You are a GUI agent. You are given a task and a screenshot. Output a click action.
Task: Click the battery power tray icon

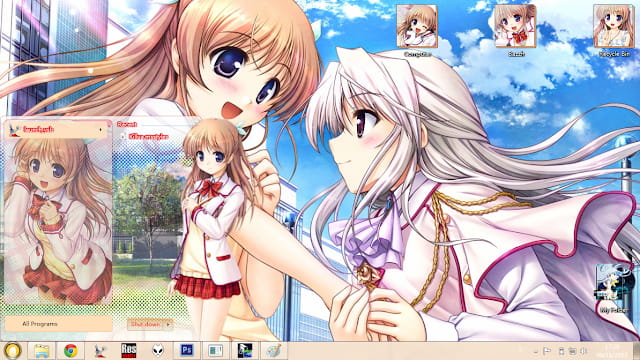tap(561, 351)
